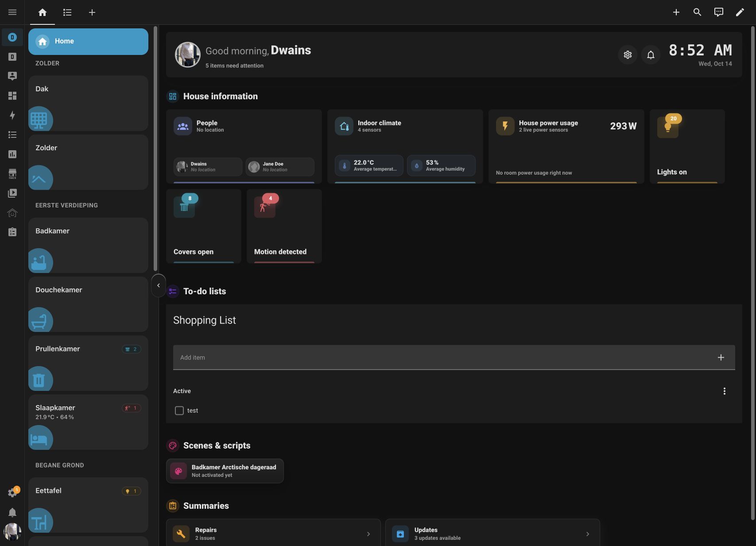Click the plus to add shopping item
The image size is (756, 546).
[x=721, y=357]
